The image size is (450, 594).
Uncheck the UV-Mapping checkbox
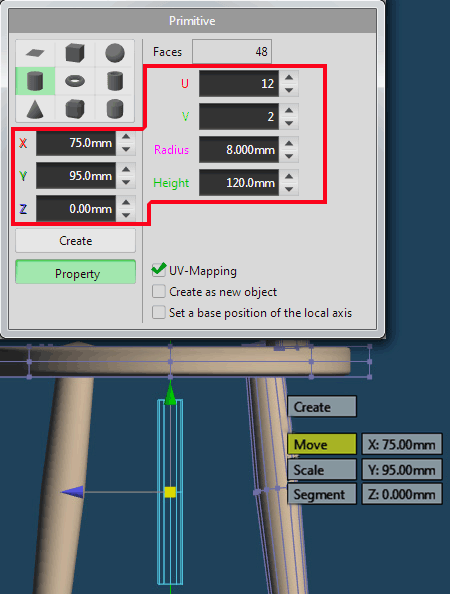coord(158,270)
